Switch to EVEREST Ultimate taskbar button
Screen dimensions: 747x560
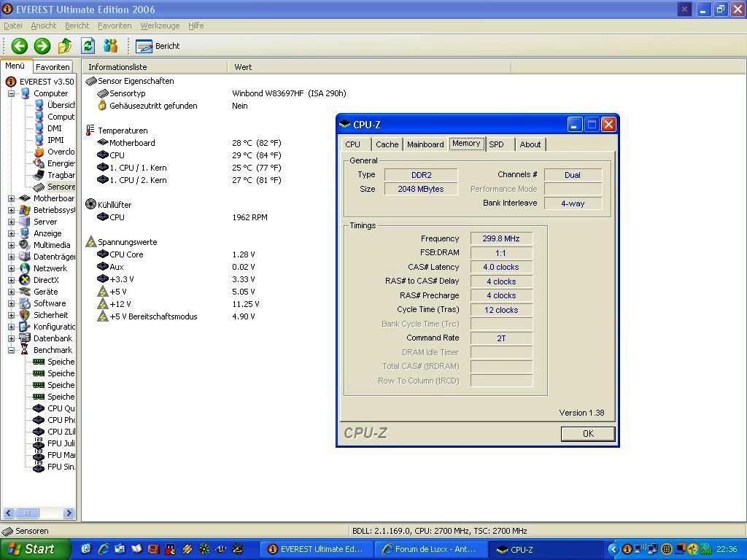pos(316,550)
